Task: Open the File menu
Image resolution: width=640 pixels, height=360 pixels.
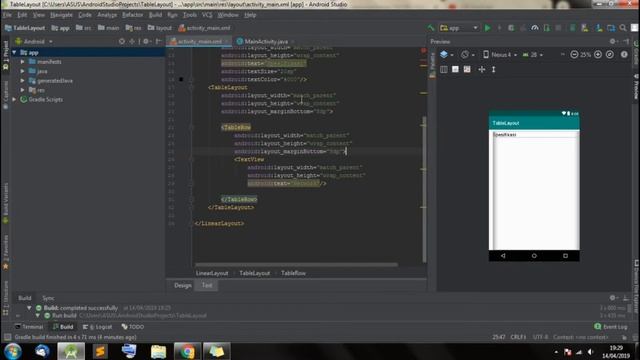Action: coord(7,15)
